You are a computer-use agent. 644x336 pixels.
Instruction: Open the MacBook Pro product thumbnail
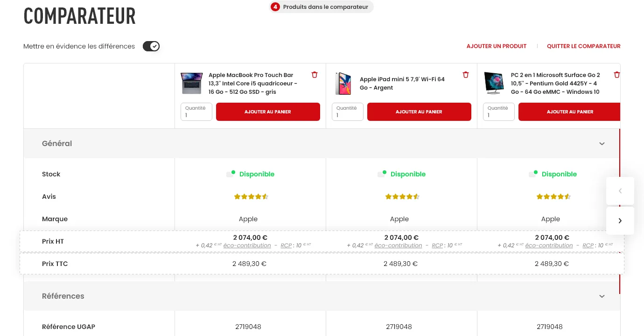coord(192,84)
